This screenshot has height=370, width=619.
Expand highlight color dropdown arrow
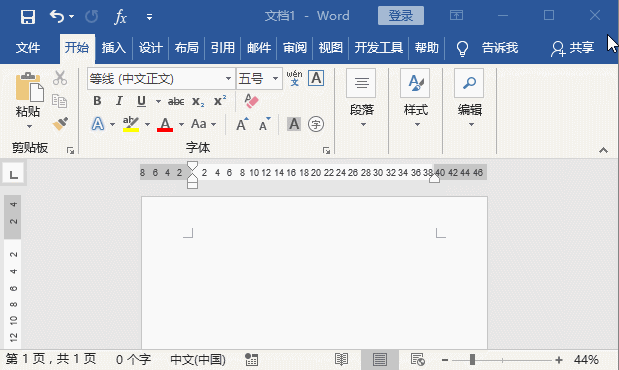click(147, 125)
